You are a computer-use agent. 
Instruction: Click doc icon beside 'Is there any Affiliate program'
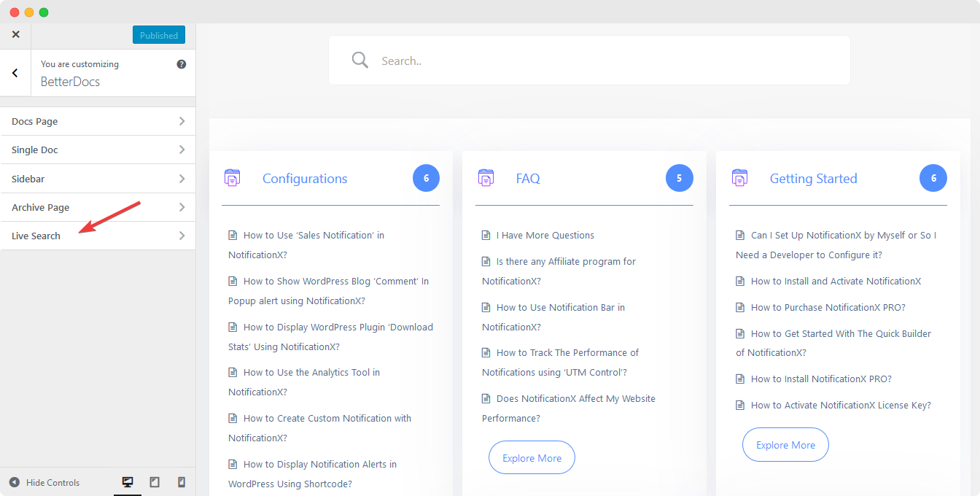(x=486, y=261)
